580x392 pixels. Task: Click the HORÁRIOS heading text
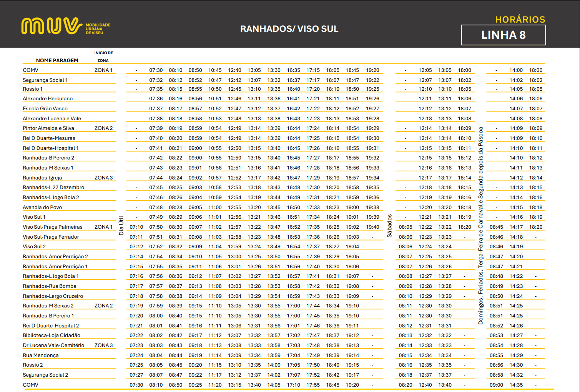[520, 20]
